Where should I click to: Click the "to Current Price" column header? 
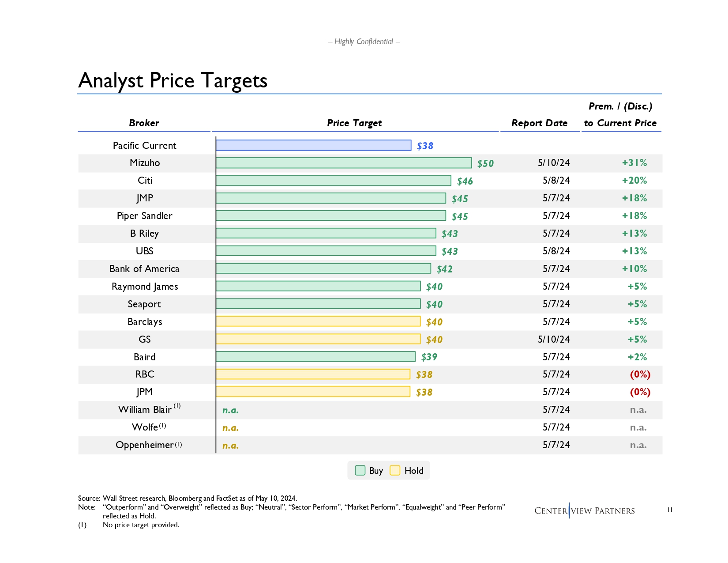620,123
